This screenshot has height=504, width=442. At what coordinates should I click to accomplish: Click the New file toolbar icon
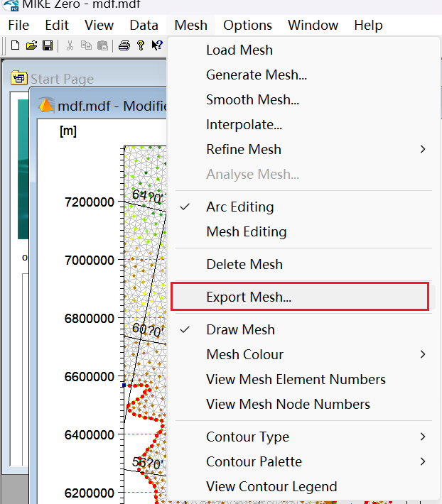(15, 45)
